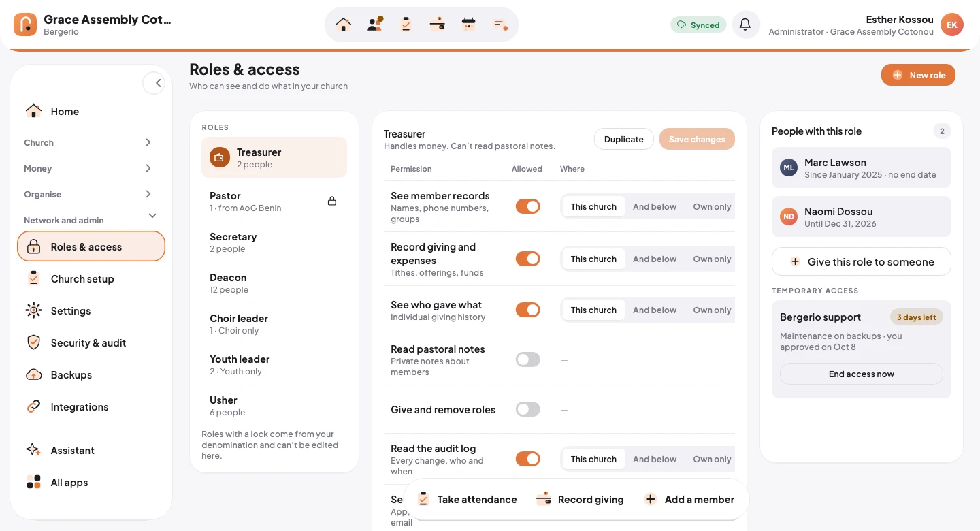Click the Grace Assembly church name
The height and width of the screenshot is (531, 980).
coord(108,19)
